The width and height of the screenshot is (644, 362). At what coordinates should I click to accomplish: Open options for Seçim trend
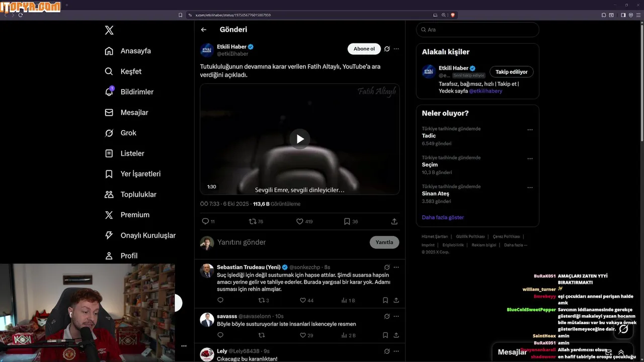pos(530,158)
